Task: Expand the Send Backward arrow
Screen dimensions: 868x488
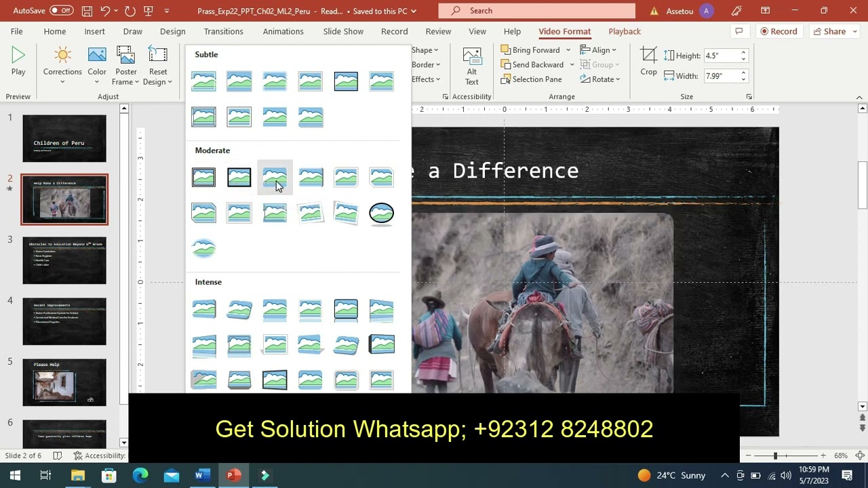Action: click(572, 64)
